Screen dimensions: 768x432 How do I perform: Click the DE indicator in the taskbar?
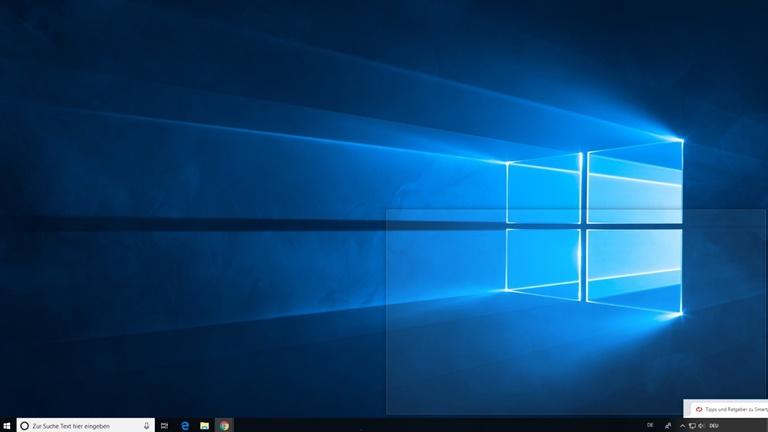[651, 425]
